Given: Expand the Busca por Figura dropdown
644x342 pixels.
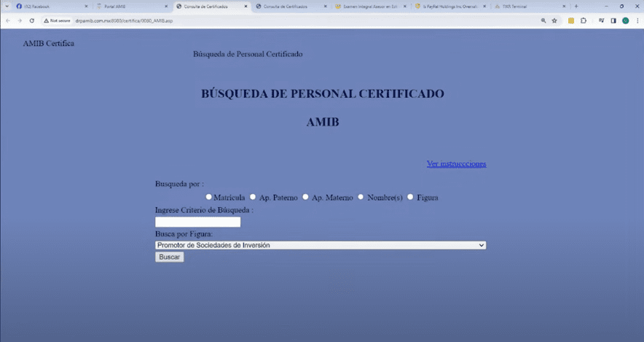Looking at the screenshot, I should [x=321, y=246].
